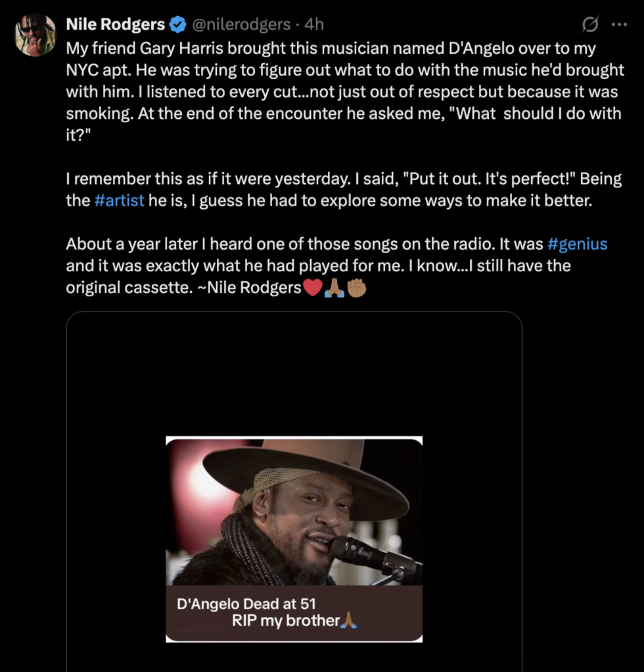Click the red heart emoji in the post

[312, 288]
